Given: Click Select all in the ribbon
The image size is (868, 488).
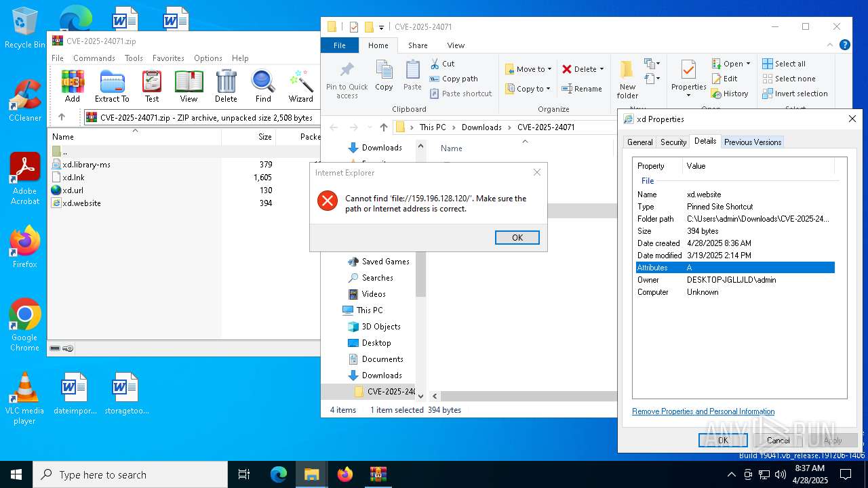Looking at the screenshot, I should (x=784, y=64).
